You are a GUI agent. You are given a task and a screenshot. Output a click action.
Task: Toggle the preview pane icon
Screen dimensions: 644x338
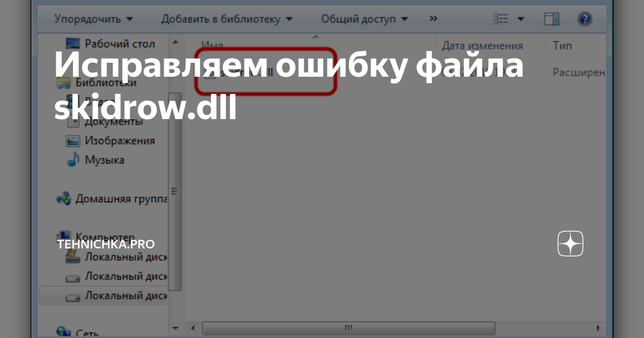pyautogui.click(x=552, y=19)
